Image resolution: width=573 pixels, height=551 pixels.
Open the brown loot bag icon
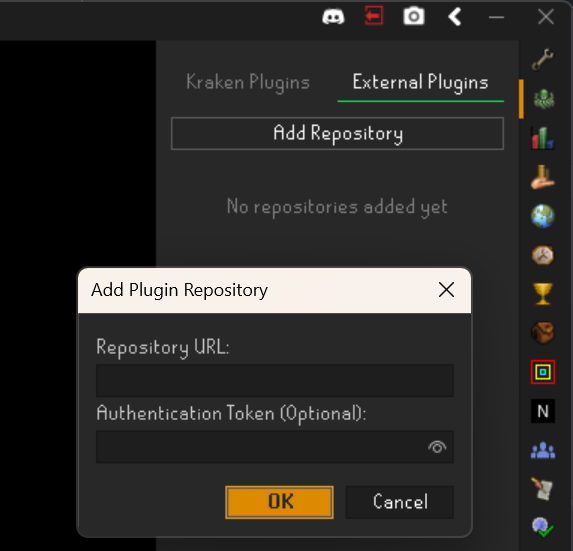[543, 333]
